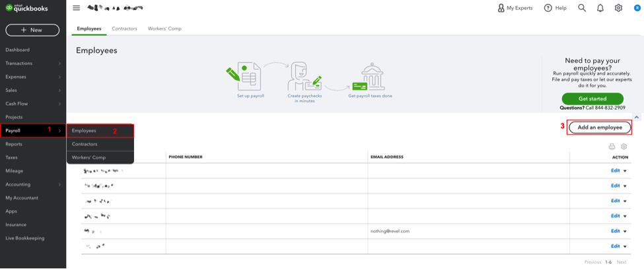Click the + New button
644x269 pixels.
32,30
